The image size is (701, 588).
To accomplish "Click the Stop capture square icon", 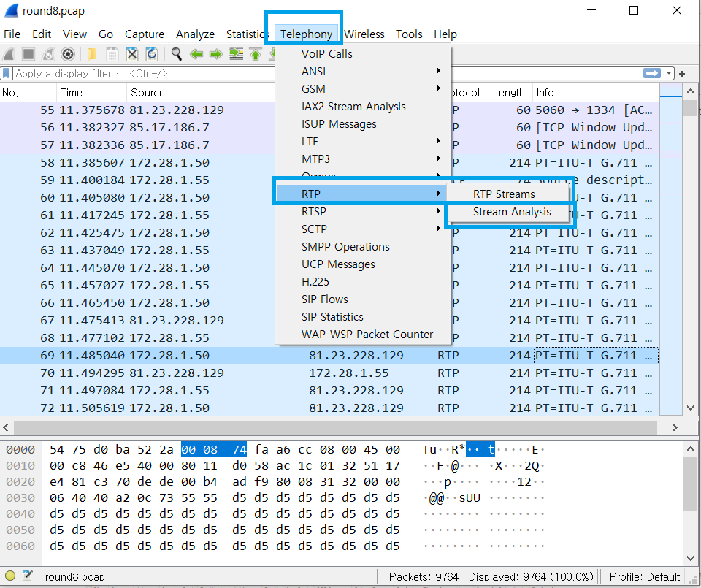I will [28, 54].
